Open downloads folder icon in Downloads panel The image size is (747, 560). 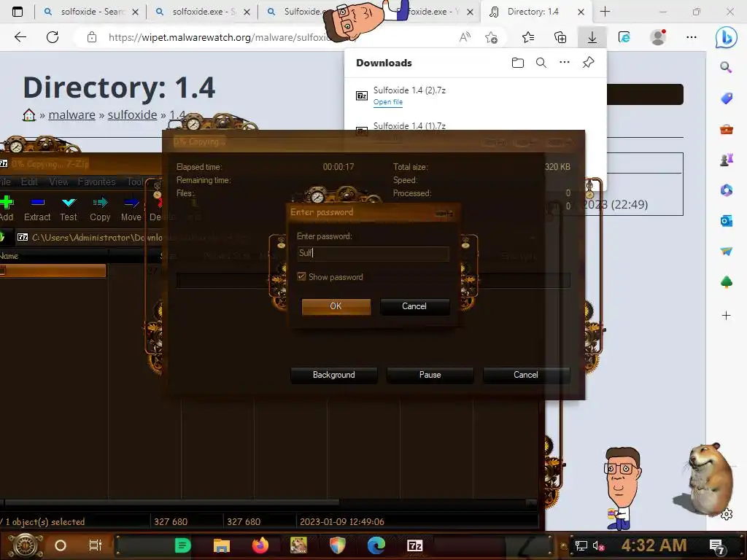(x=518, y=63)
